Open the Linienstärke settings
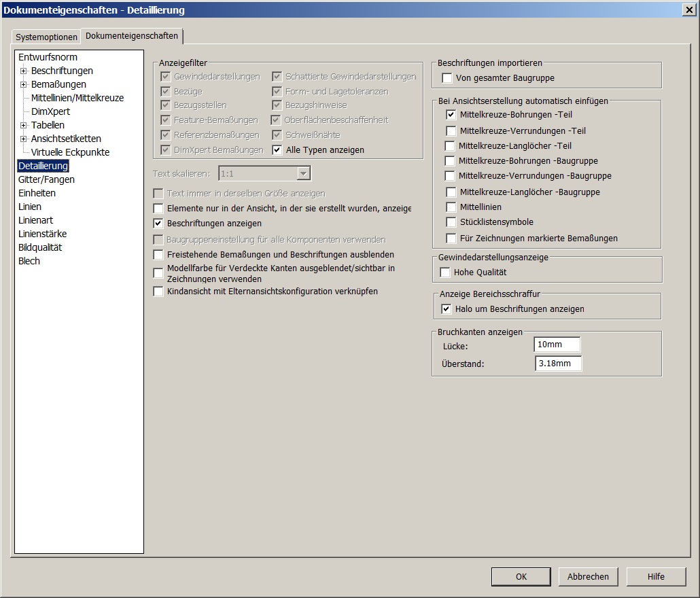The width and height of the screenshot is (700, 598). coord(42,234)
